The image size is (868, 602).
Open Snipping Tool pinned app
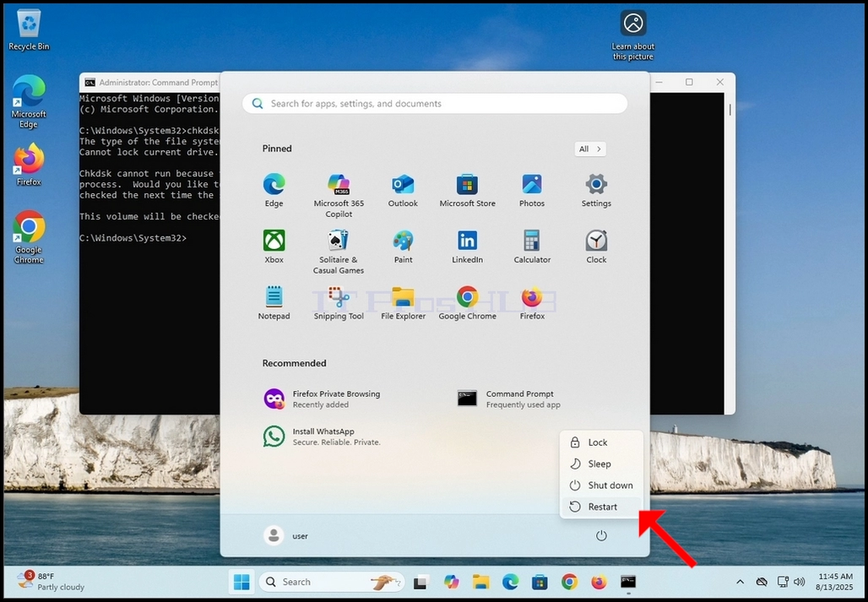[339, 302]
